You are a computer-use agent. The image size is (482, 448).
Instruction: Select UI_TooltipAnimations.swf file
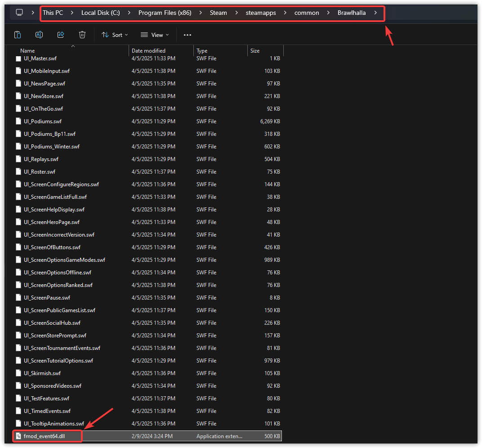point(54,424)
